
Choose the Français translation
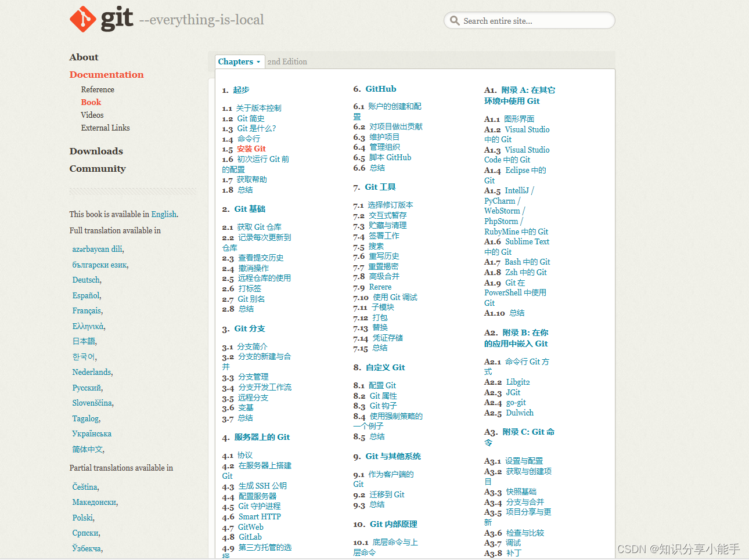[87, 310]
